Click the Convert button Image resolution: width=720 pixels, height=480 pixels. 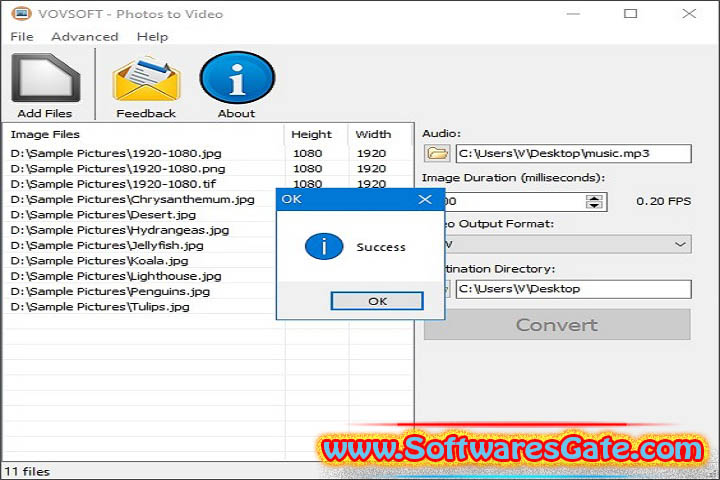pyautogui.click(x=557, y=325)
